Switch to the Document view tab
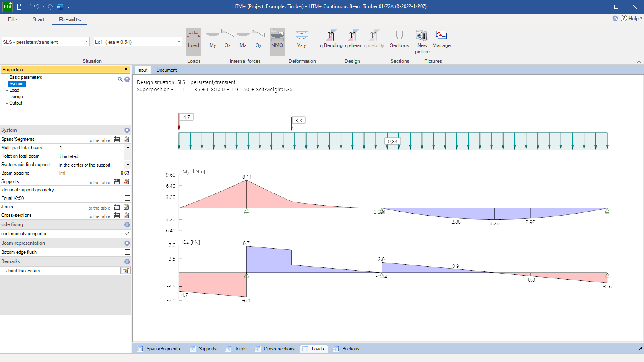Screen dimensions: 644x362 click(x=167, y=70)
